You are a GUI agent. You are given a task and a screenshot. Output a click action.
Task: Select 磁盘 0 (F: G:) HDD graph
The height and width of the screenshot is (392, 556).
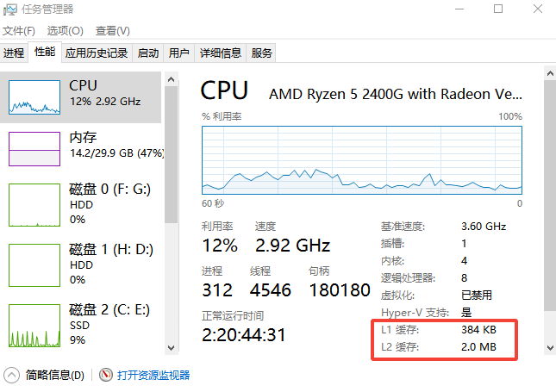34,205
